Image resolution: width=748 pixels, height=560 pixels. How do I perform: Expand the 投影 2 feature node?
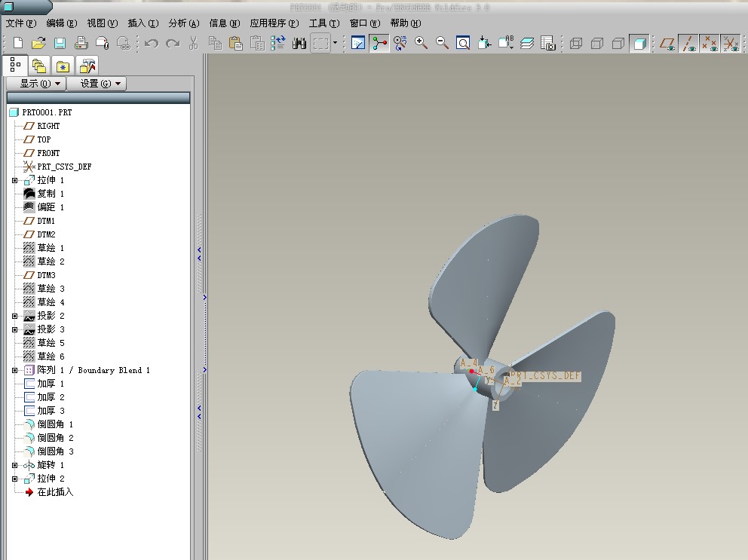(x=15, y=316)
